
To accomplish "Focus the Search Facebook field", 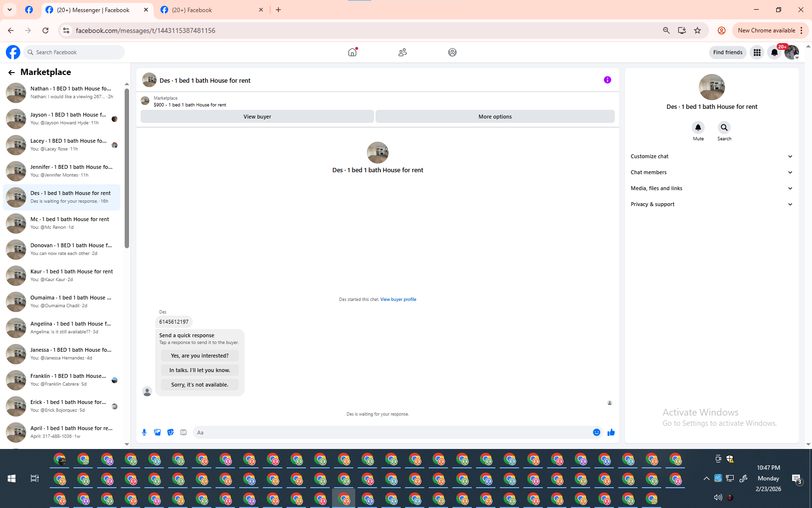I will coord(73,52).
